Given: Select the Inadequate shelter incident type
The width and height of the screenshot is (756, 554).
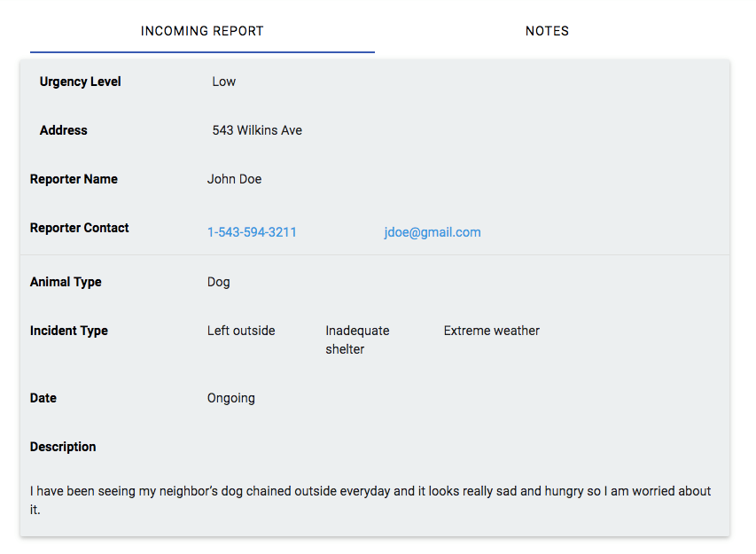Looking at the screenshot, I should [357, 339].
